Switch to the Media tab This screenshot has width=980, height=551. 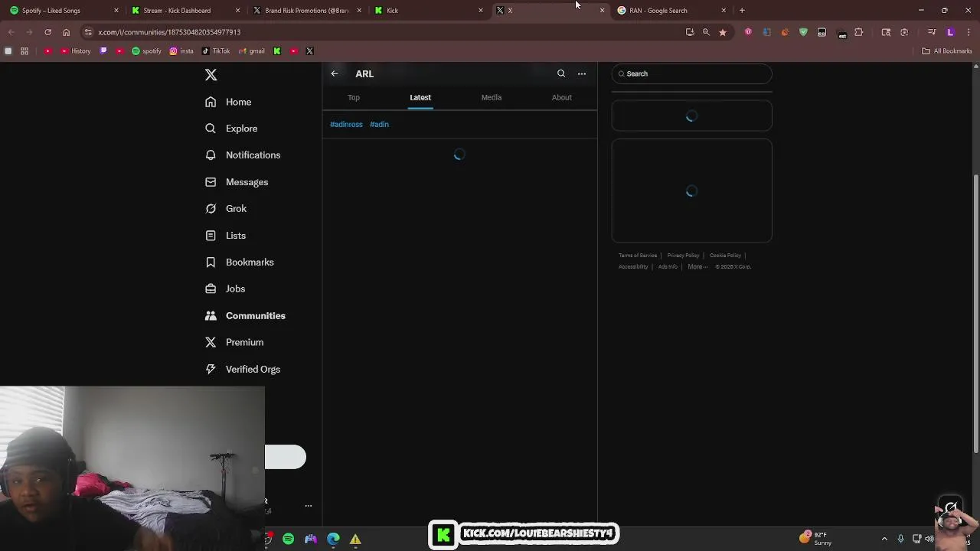point(492,97)
